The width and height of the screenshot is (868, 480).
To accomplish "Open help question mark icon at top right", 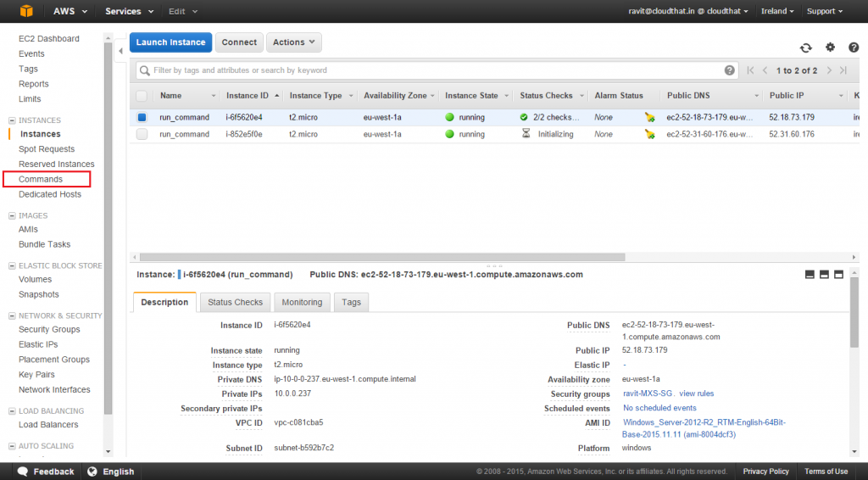I will tap(854, 47).
